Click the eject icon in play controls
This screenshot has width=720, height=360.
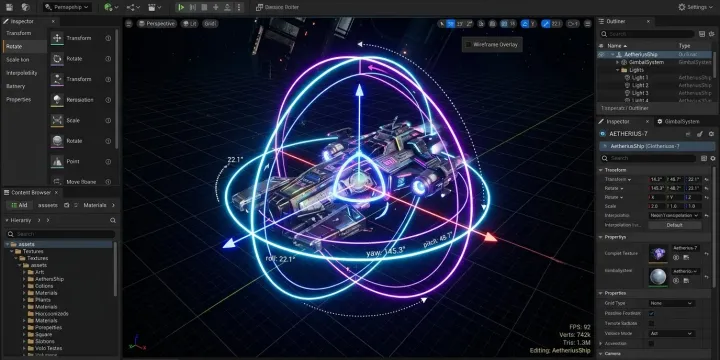click(227, 7)
